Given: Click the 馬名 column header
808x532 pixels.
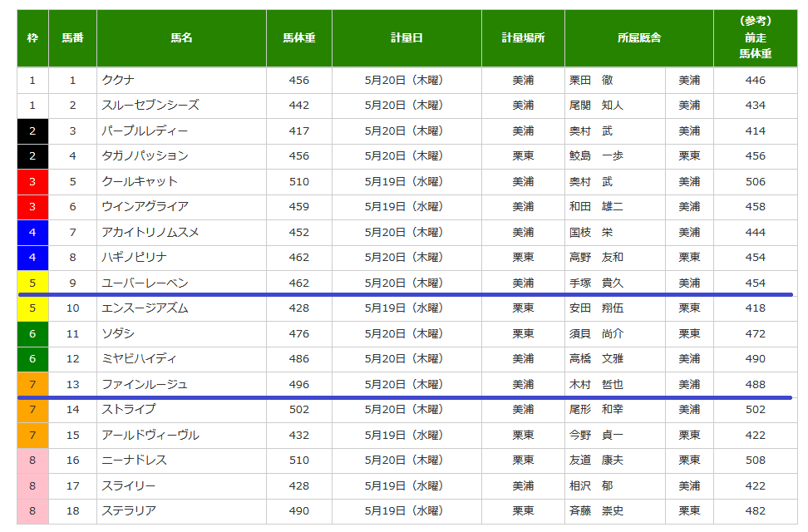Looking at the screenshot, I should pyautogui.click(x=181, y=38).
